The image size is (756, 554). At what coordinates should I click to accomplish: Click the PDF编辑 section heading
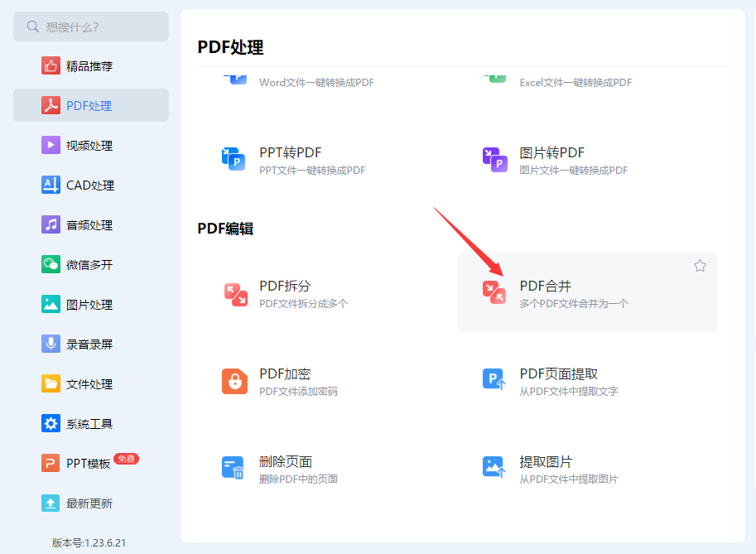[x=226, y=228]
